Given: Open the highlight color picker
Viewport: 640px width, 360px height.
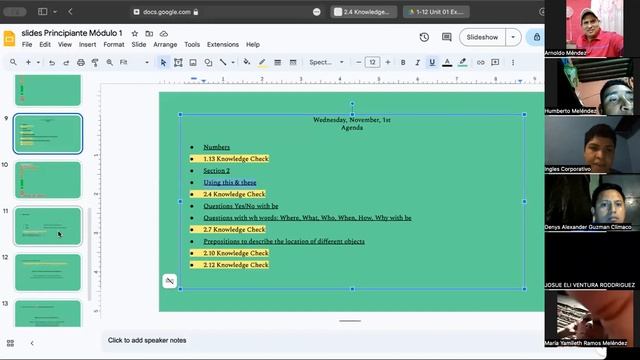Looking at the screenshot, I should point(462,62).
